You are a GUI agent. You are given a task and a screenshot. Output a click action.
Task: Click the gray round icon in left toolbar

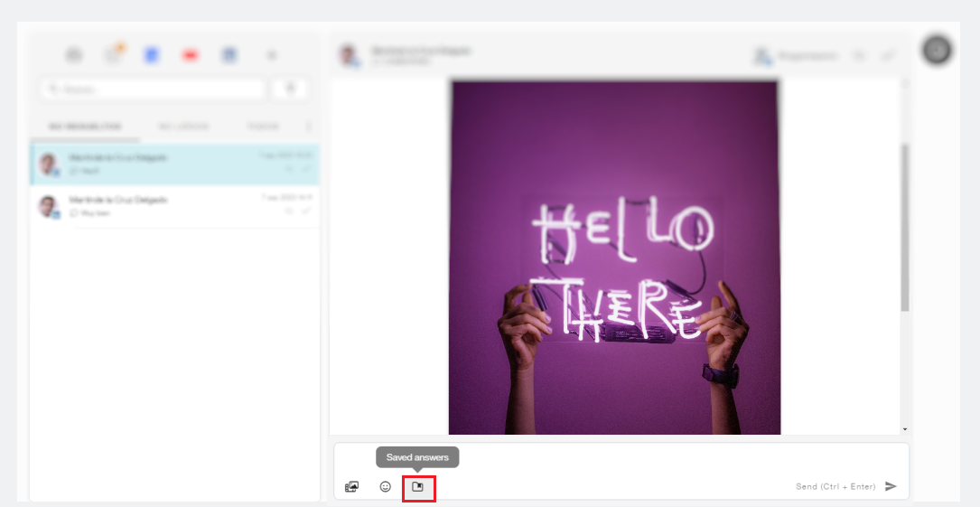[74, 55]
